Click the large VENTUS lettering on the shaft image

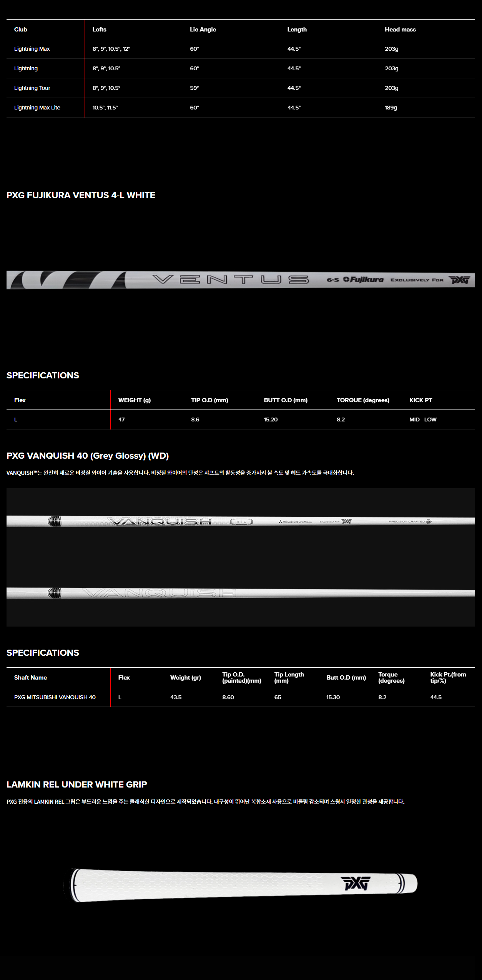(x=231, y=280)
